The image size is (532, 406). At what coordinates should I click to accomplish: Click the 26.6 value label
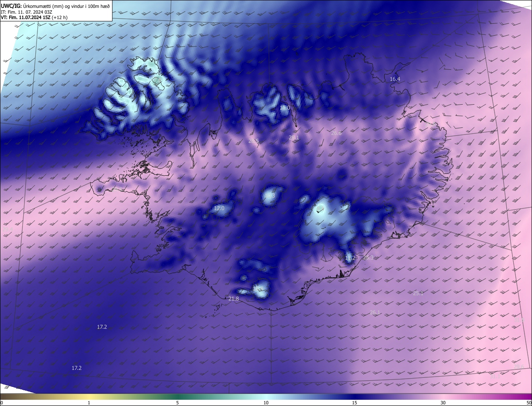pyautogui.click(x=336, y=133)
